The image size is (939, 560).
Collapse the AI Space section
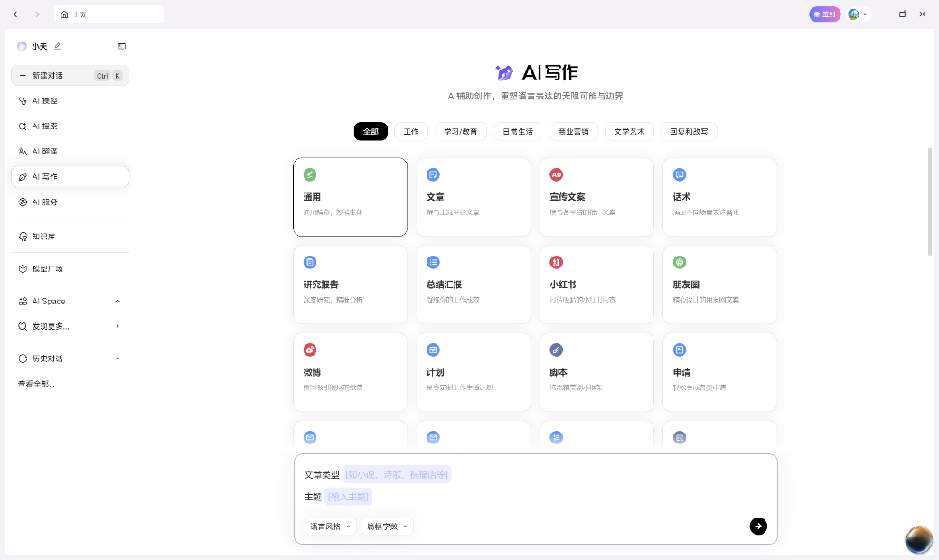pyautogui.click(x=117, y=302)
